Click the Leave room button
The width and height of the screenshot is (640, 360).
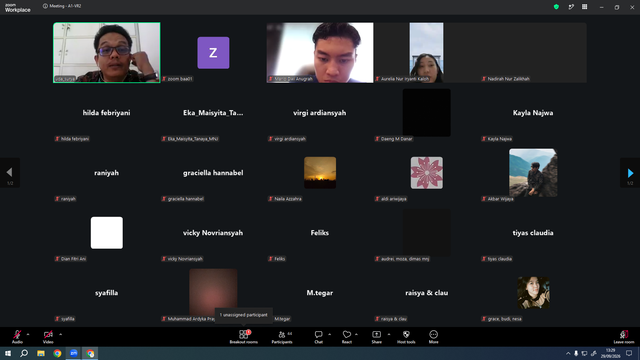[x=624, y=337]
